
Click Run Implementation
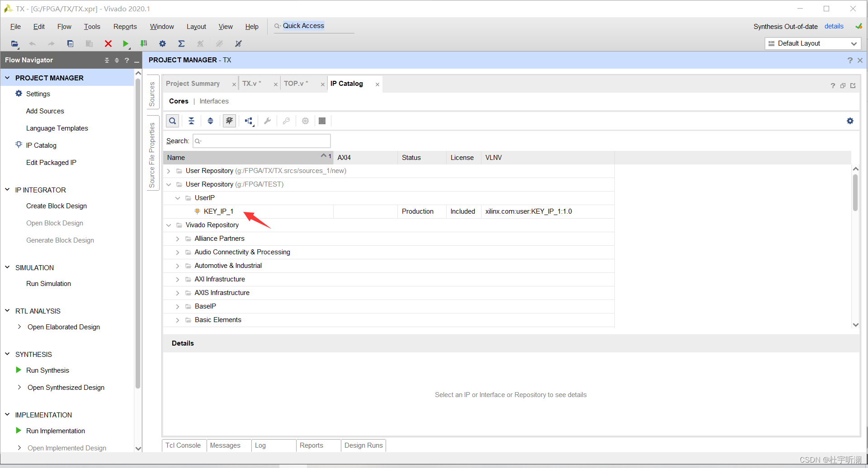point(56,431)
